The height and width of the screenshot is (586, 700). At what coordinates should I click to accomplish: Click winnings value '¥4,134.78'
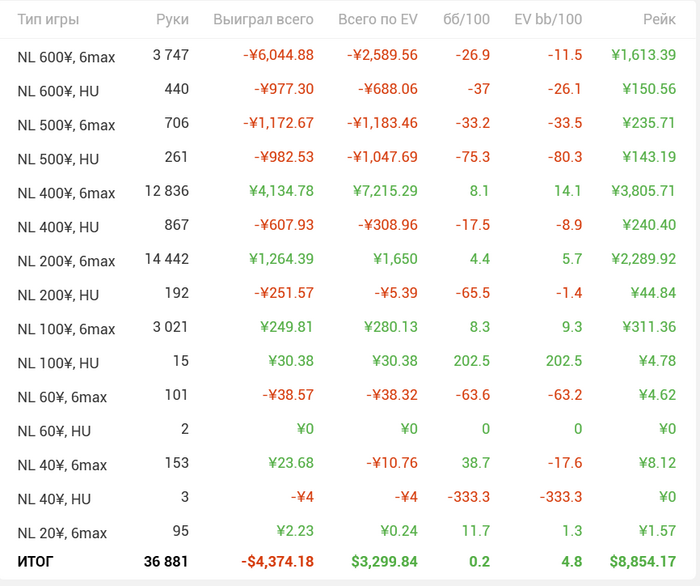281,191
